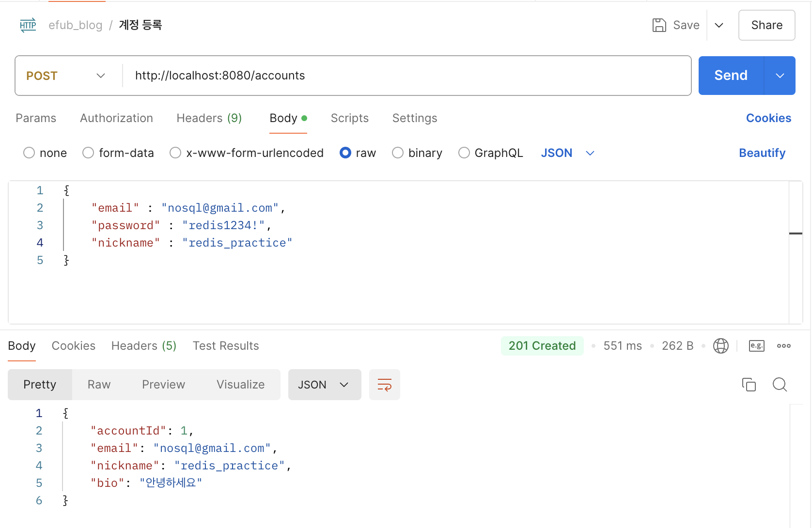
Task: Click the save response example (e.g.) icon
Action: click(x=756, y=346)
